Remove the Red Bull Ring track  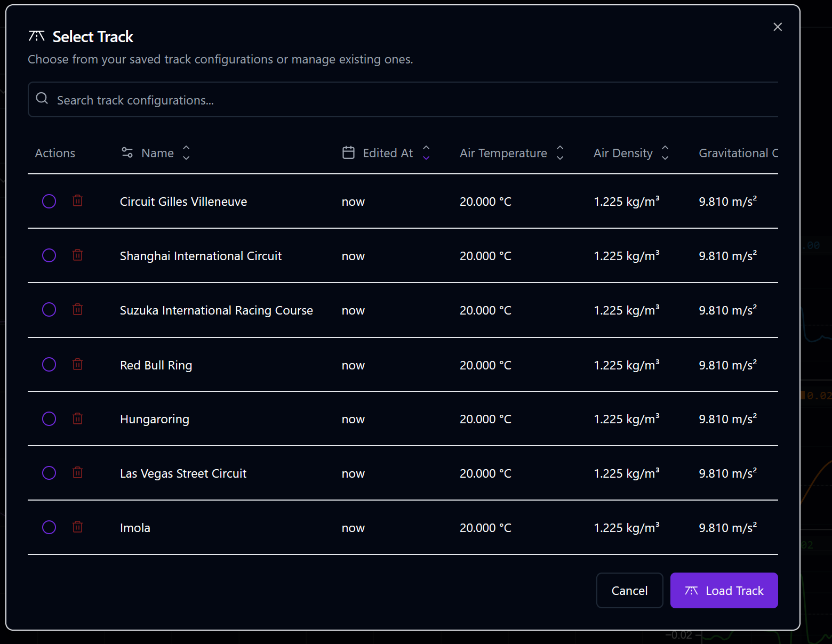[78, 365]
